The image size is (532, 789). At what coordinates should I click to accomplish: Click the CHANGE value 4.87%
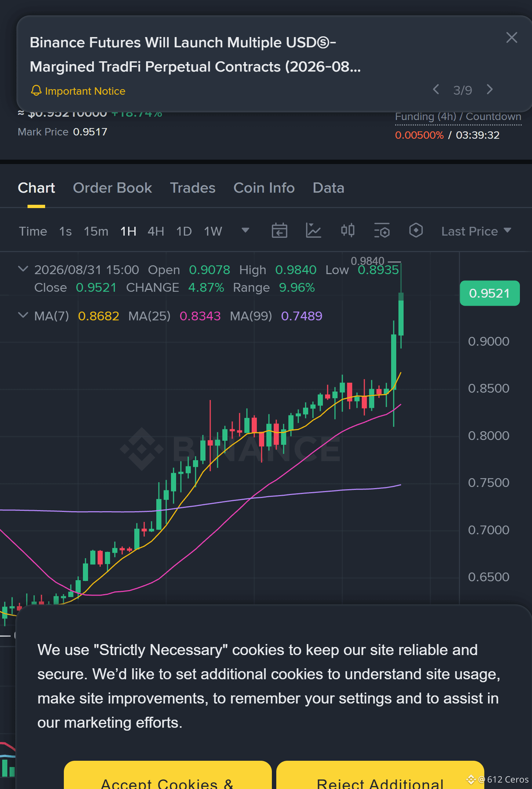(x=206, y=287)
